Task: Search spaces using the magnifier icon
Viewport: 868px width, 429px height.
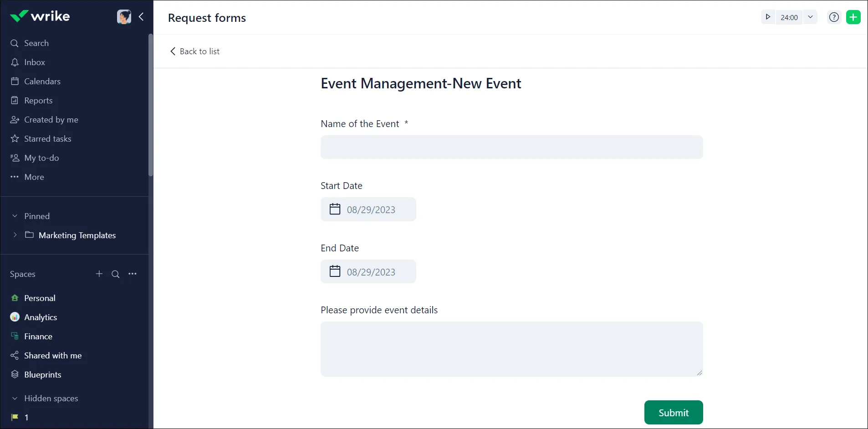Action: coord(116,274)
